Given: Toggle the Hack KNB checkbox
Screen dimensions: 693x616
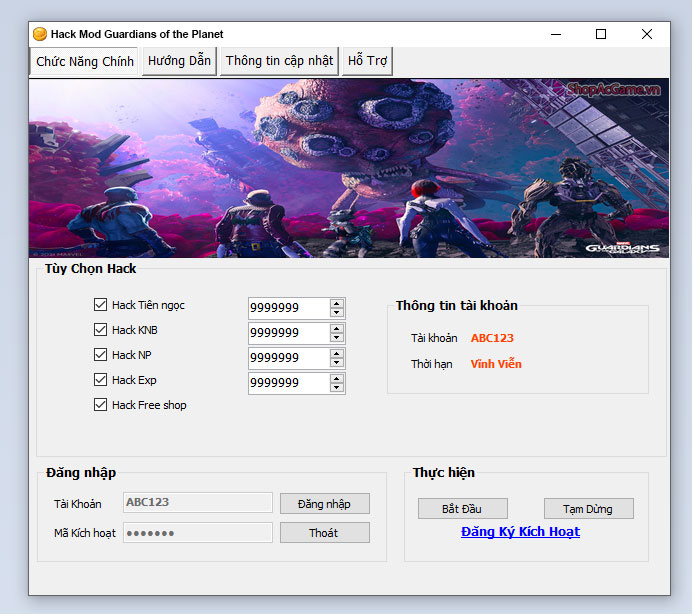Looking at the screenshot, I should point(100,330).
